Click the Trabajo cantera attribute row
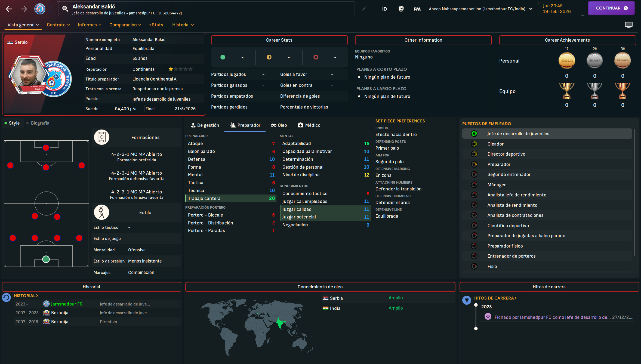641x364 pixels. (230, 198)
